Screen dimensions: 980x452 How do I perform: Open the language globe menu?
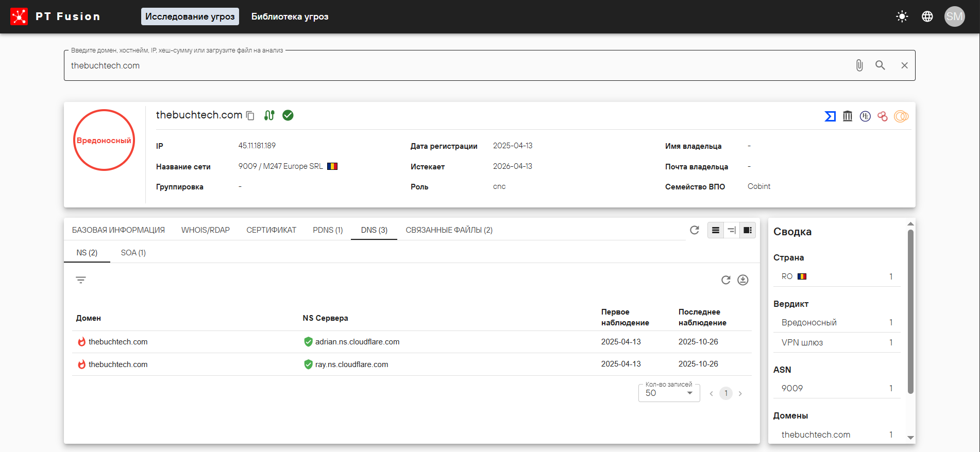(927, 16)
